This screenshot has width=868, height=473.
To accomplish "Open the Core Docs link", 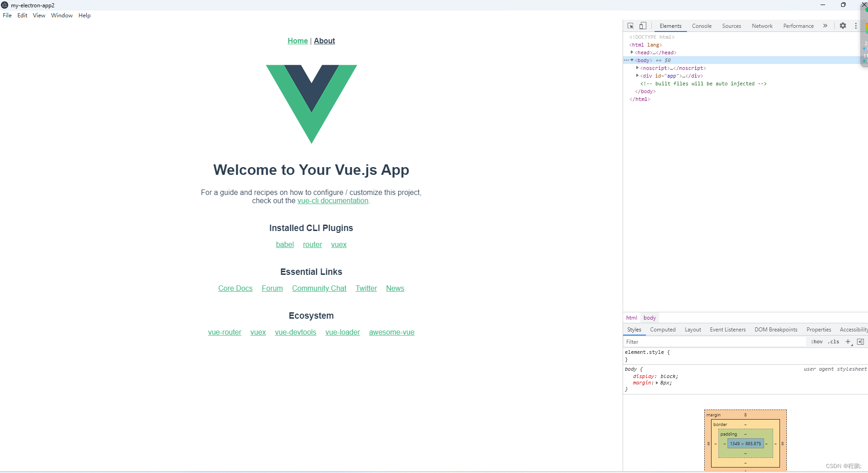I will point(235,289).
